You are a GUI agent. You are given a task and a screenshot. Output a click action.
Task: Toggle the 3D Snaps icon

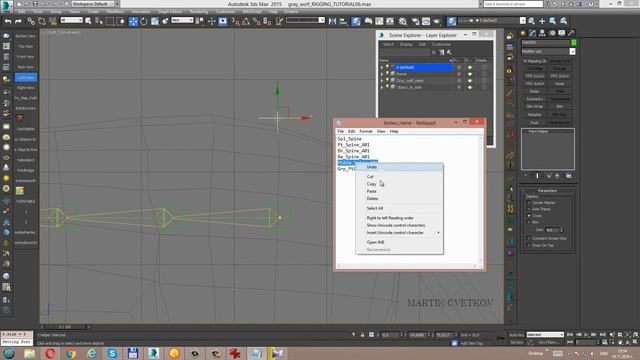click(x=236, y=21)
